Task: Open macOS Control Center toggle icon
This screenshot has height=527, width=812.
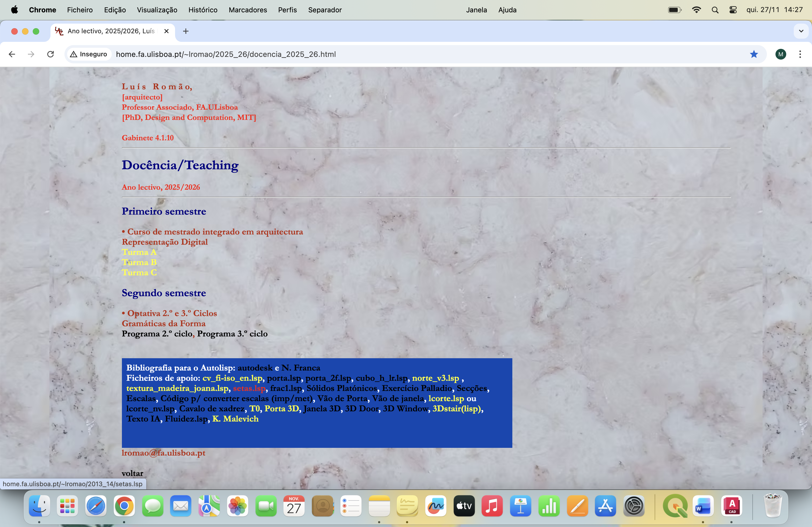Action: (x=733, y=10)
